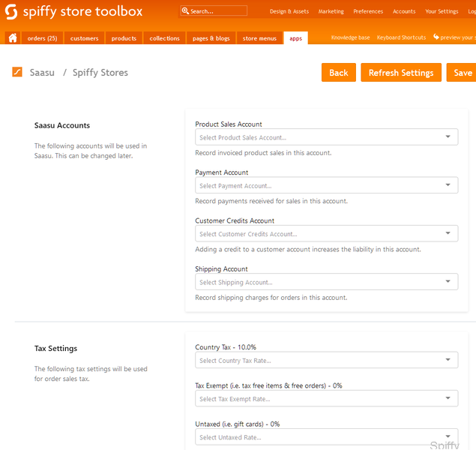Expand the Payment Account selector
Image resolution: width=476 pixels, height=450 pixels.
pyautogui.click(x=326, y=185)
